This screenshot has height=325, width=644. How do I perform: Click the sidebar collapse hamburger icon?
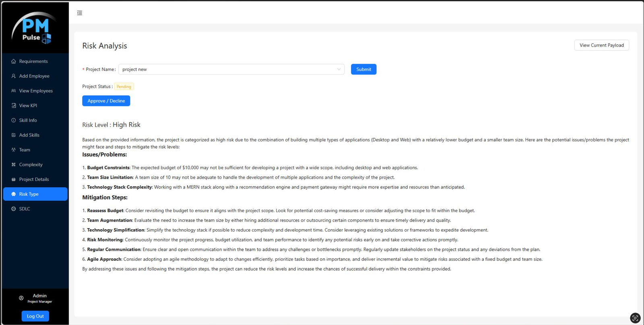(80, 13)
